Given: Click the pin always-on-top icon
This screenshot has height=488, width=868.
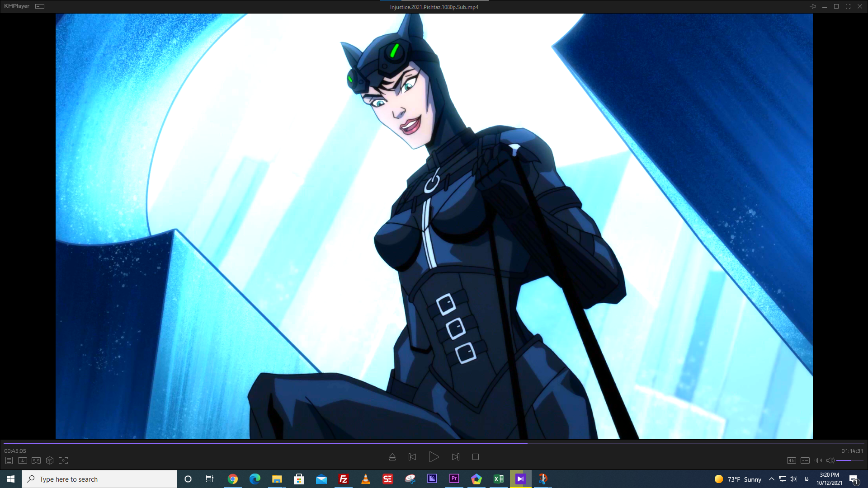Looking at the screenshot, I should [813, 6].
